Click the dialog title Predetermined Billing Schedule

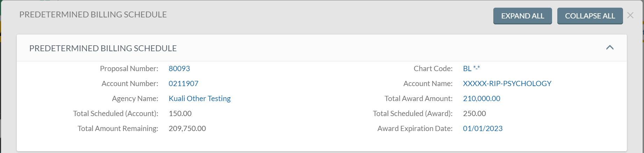click(x=93, y=15)
